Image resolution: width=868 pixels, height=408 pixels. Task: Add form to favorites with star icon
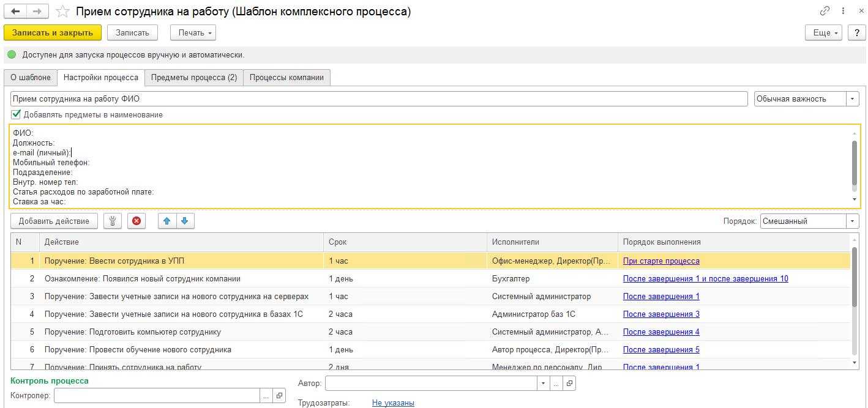[62, 12]
